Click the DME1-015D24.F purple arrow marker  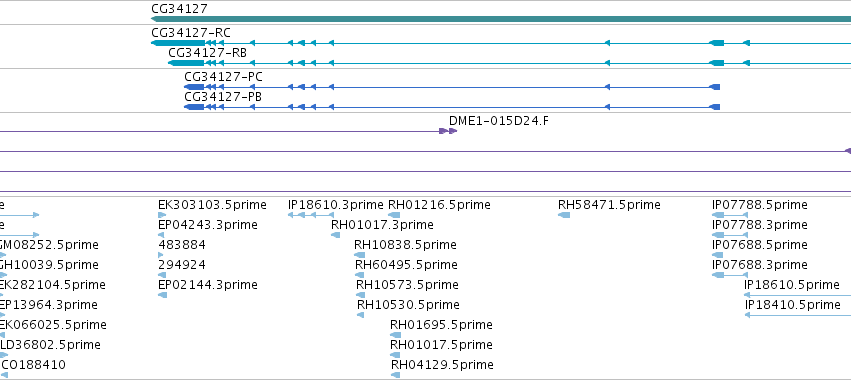point(448,131)
